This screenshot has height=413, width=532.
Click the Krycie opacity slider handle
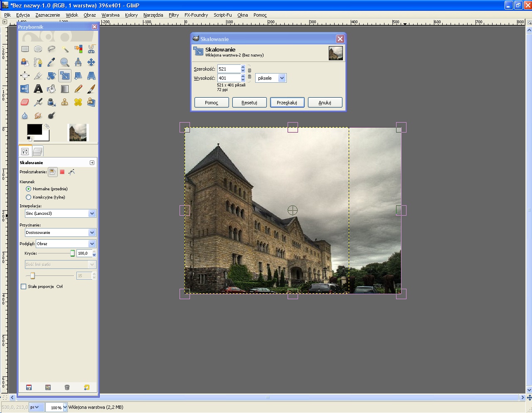click(x=73, y=253)
